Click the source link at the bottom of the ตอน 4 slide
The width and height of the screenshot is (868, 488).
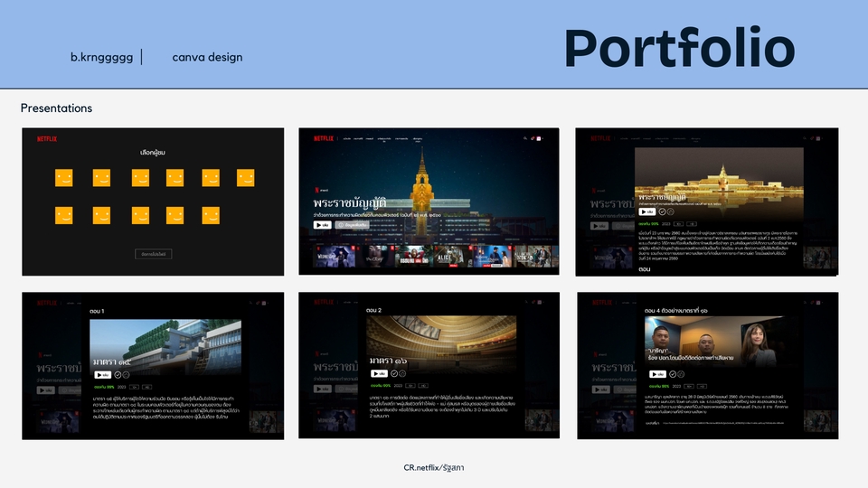point(722,423)
